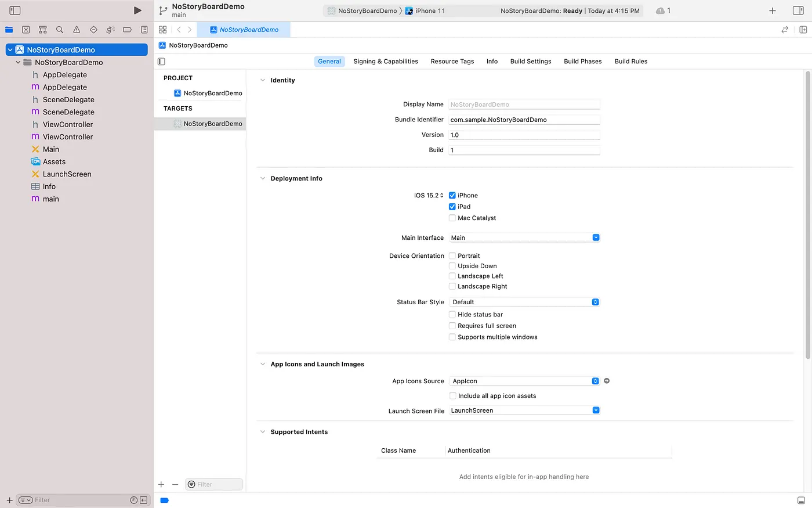Click the editor options swap arrows icon
This screenshot has width=812, height=508.
[785, 30]
